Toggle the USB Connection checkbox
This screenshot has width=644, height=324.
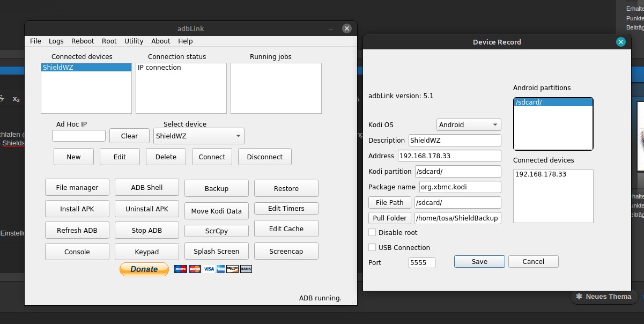pos(372,247)
